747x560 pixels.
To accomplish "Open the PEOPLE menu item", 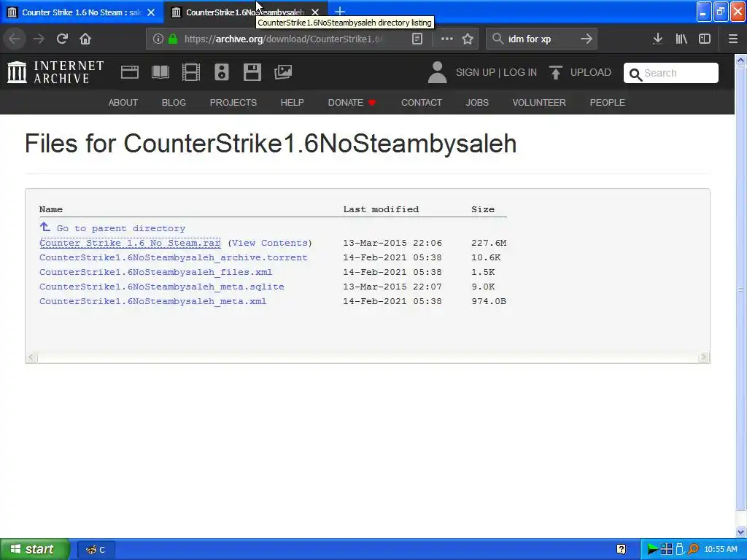I will [x=608, y=102].
